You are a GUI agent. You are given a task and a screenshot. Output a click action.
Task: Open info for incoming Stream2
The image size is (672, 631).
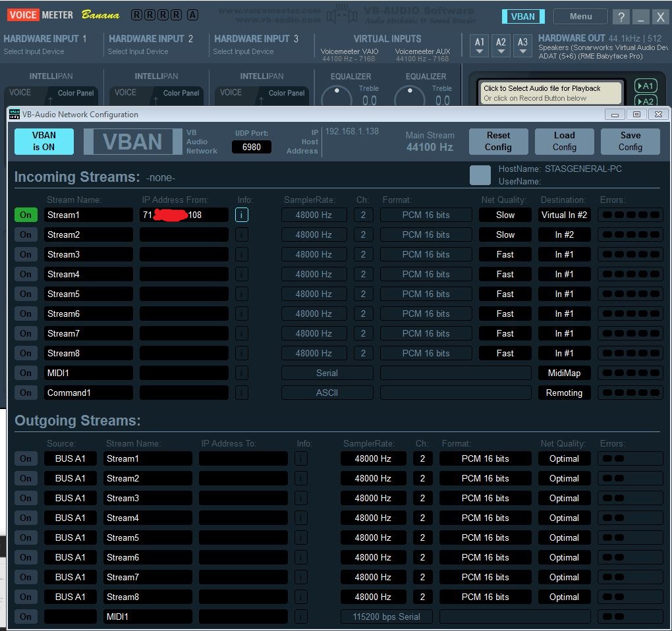(x=241, y=234)
